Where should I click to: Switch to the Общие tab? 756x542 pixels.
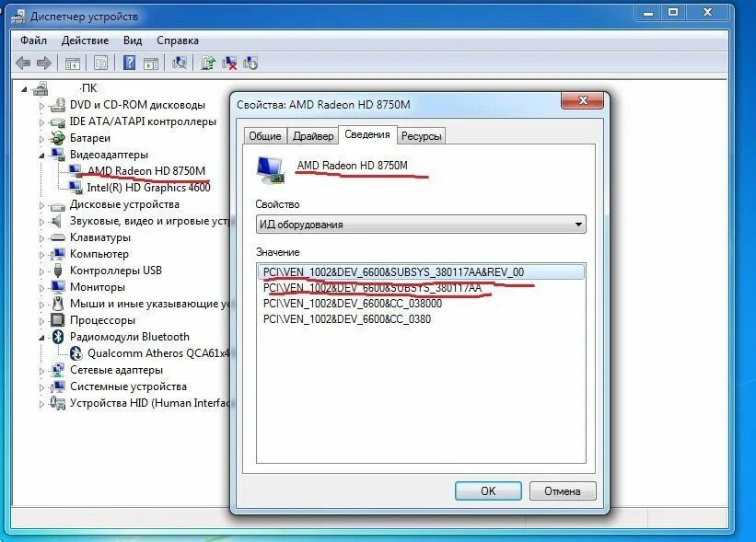pos(265,136)
